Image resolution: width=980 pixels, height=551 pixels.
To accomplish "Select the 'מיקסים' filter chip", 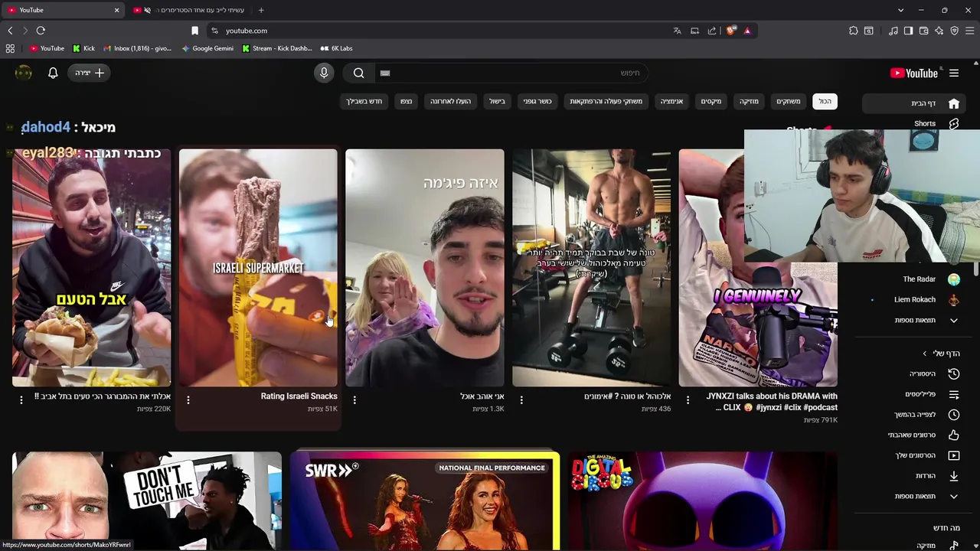I will [x=711, y=101].
